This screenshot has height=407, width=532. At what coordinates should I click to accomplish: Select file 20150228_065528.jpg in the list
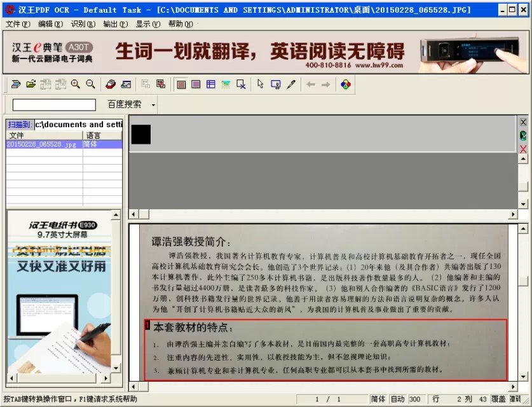pos(41,144)
